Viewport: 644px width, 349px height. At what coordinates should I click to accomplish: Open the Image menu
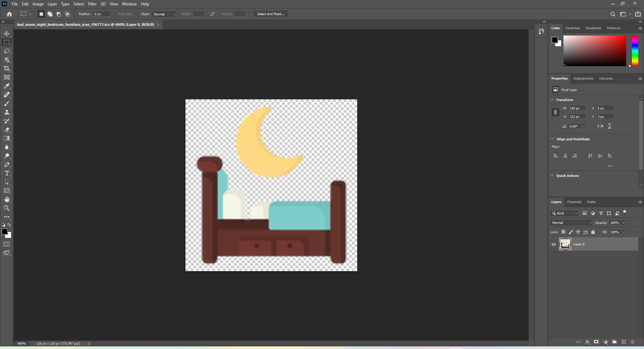click(38, 4)
